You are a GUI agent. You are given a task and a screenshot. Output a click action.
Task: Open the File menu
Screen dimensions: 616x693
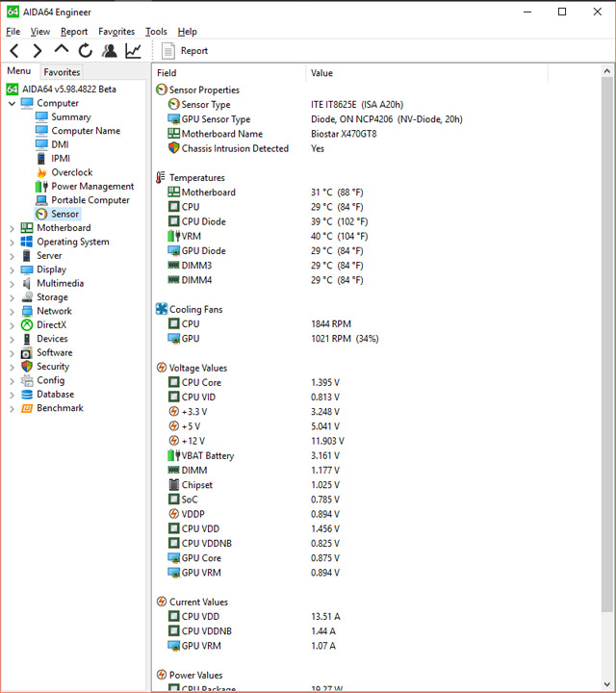tap(13, 32)
